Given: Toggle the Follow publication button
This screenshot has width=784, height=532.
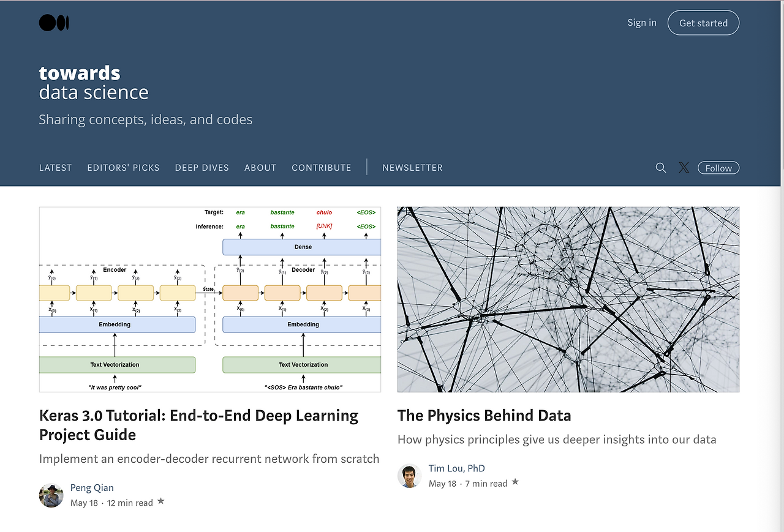Looking at the screenshot, I should tap(718, 168).
